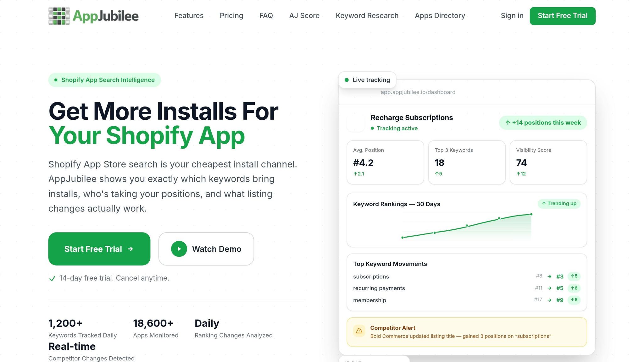Screen dimensions: 644x362
Task: Click the #5 rank in recurring payments row
Action: [x=560, y=288]
